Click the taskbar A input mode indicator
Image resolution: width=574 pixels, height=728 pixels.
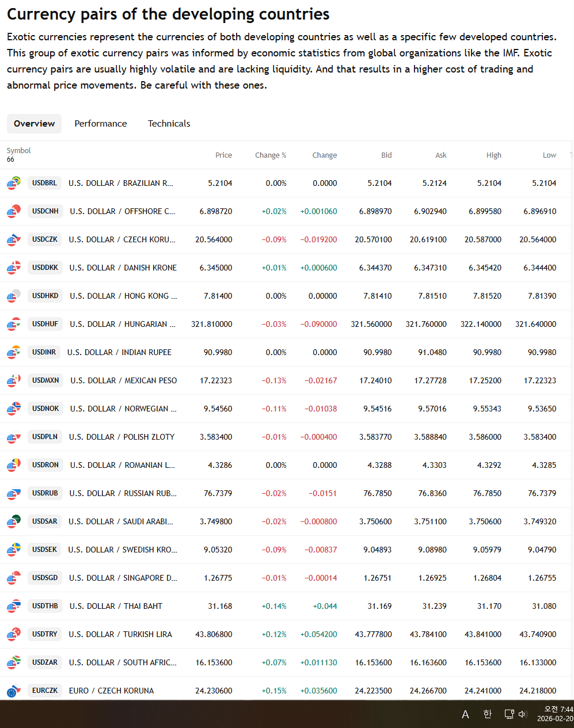[465, 714]
